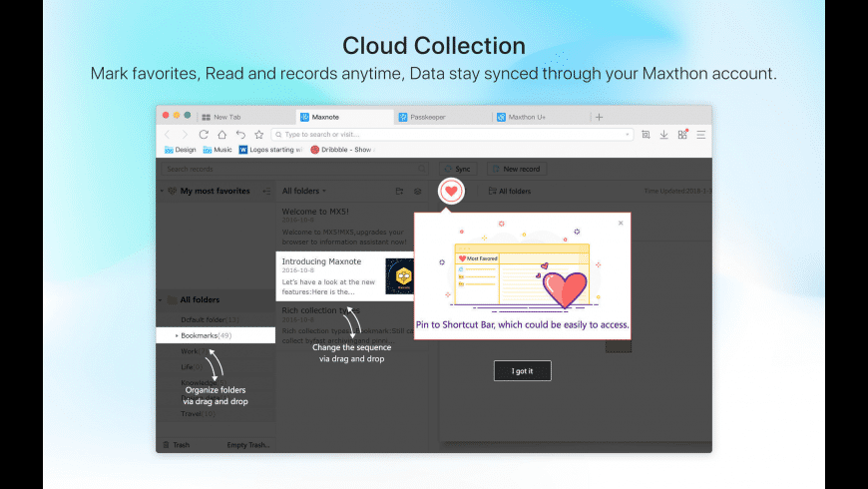The height and width of the screenshot is (489, 868).
Task: Open the Dribbble - Show bookmark
Action: 342,150
